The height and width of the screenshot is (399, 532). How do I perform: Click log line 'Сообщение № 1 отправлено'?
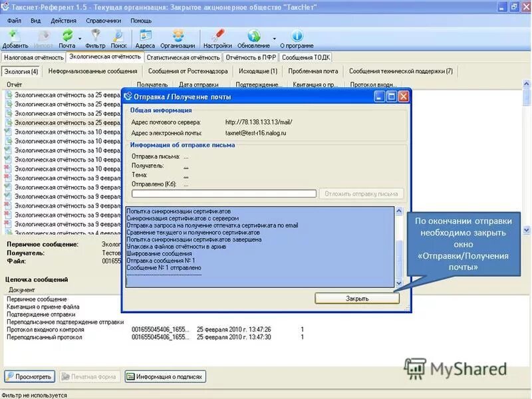164,268
